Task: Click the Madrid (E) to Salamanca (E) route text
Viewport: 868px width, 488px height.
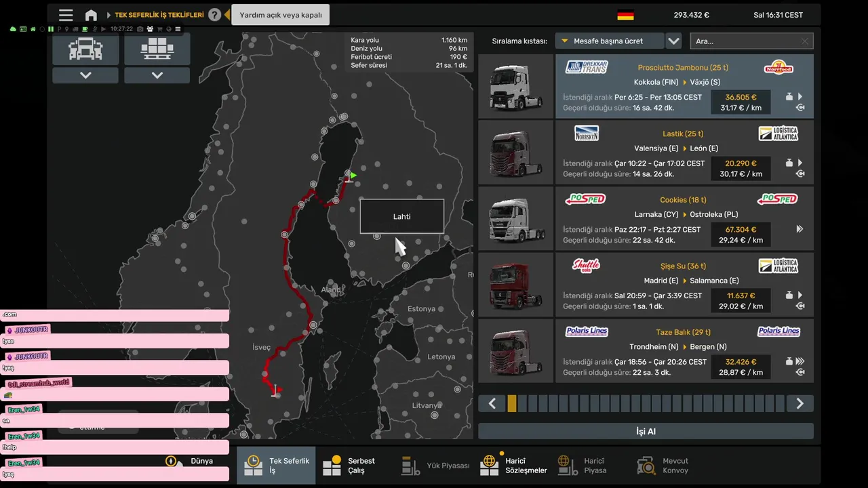Action: tap(681, 281)
